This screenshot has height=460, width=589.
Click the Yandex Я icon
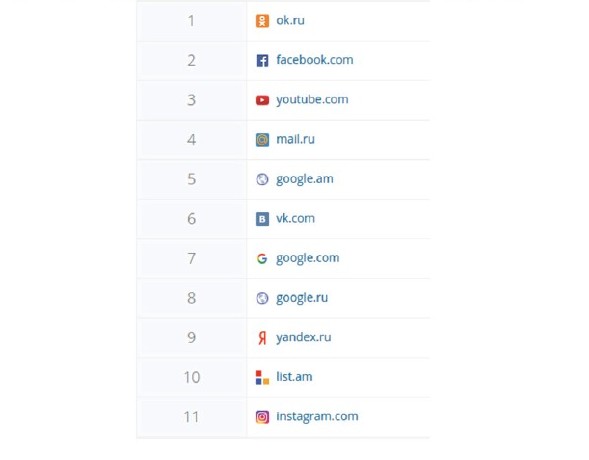coord(262,338)
